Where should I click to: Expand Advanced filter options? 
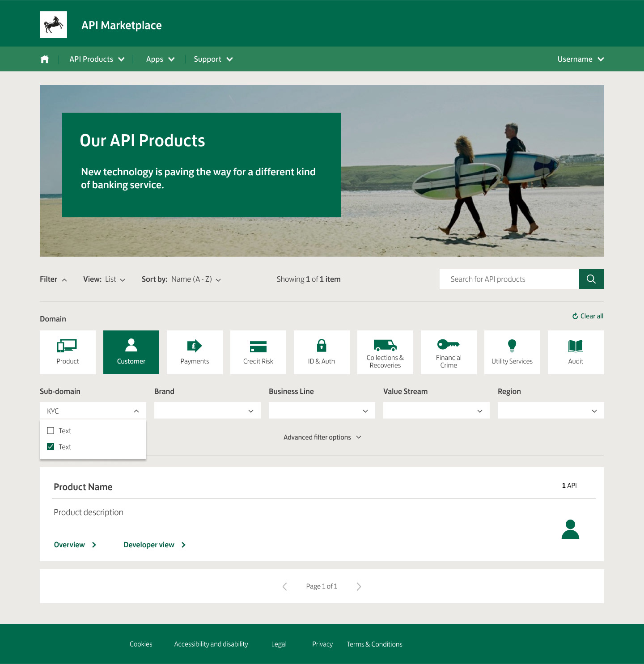pos(322,437)
